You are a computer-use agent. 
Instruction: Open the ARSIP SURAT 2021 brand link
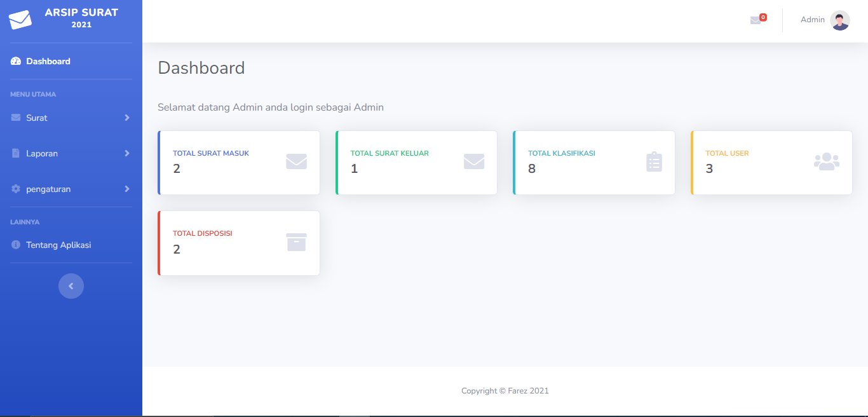[71, 18]
